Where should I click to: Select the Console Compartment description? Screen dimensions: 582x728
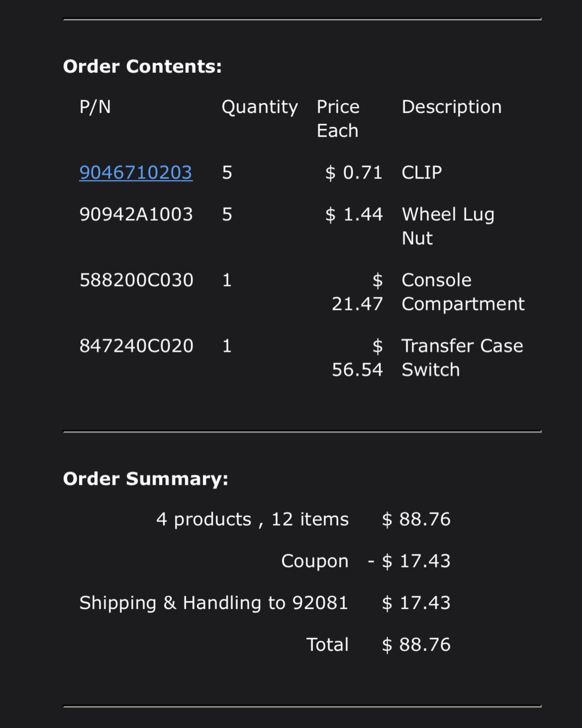pyautogui.click(x=463, y=292)
